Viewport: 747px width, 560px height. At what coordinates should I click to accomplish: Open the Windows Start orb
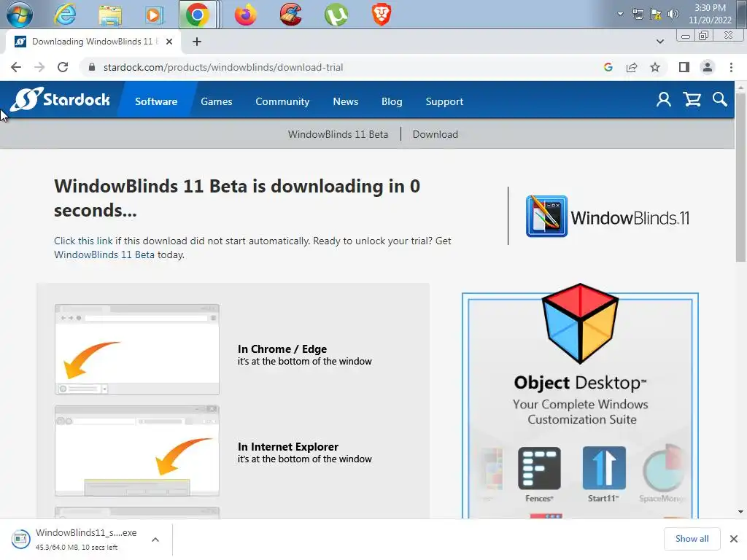coord(19,15)
